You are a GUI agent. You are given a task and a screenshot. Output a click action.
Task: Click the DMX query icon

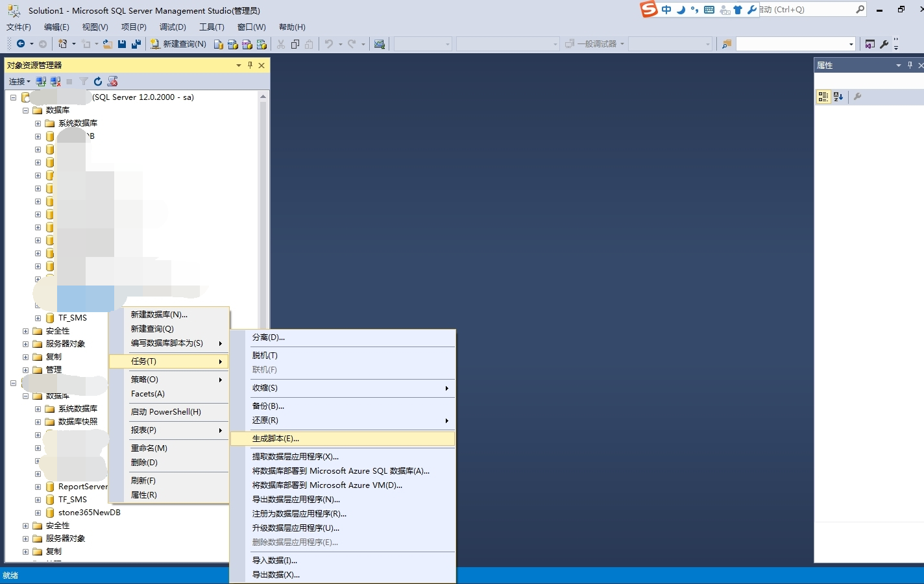pos(247,44)
